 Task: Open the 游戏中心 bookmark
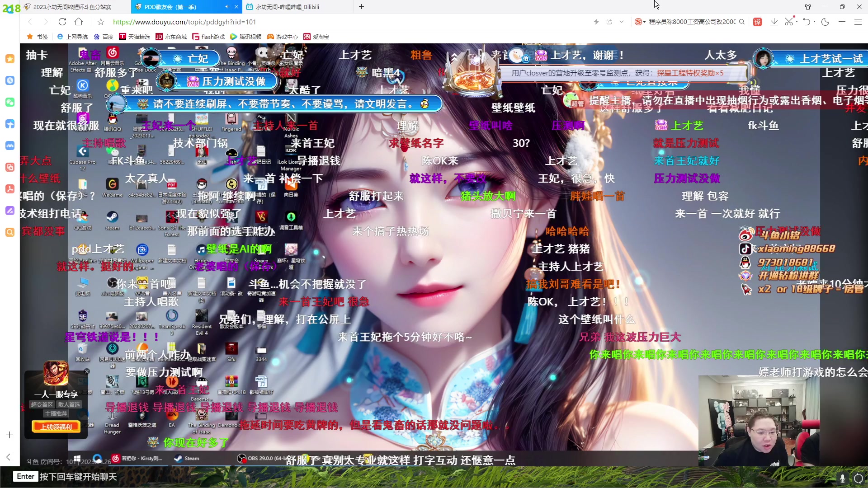[282, 37]
